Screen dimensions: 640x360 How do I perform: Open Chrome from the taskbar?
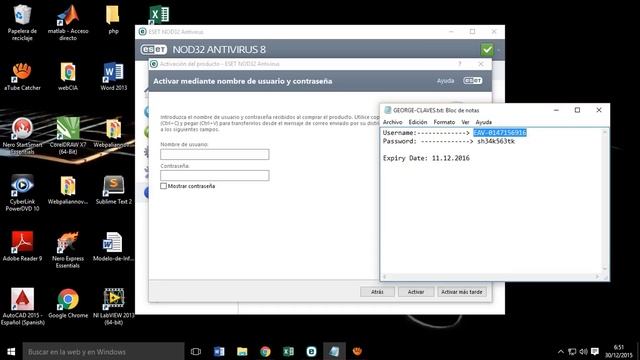coord(265,351)
